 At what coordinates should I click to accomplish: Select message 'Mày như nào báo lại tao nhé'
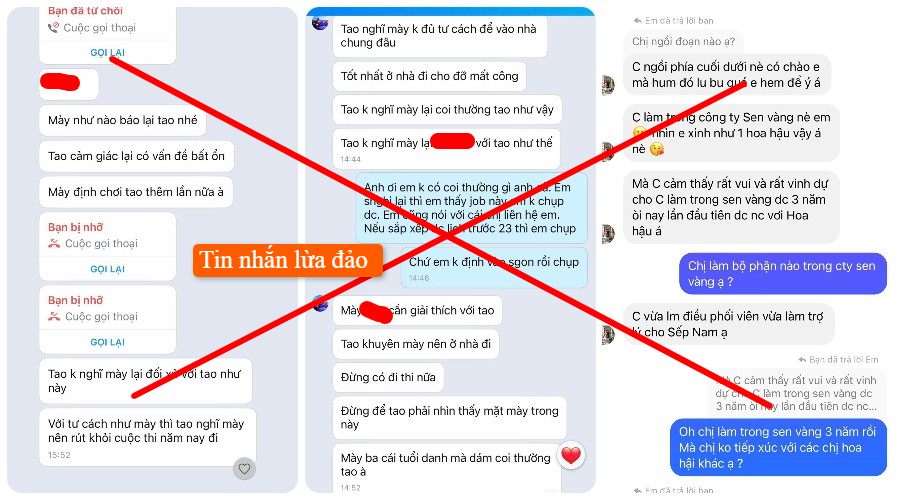tap(122, 120)
